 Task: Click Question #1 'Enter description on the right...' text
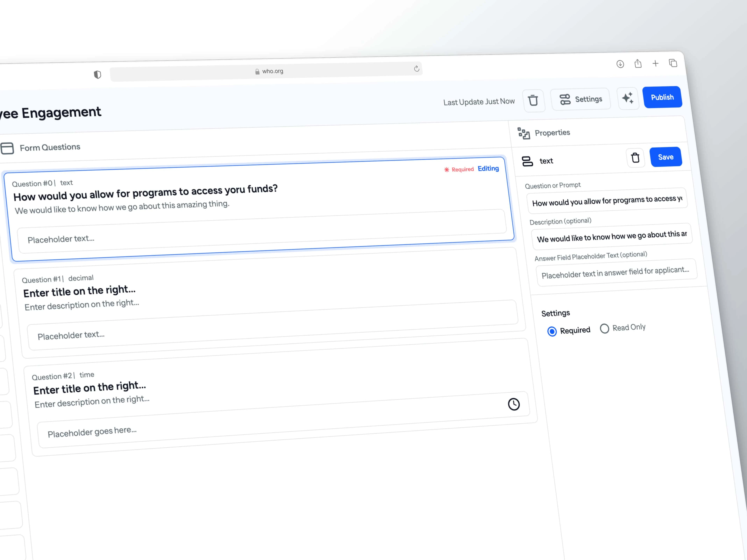82,305
